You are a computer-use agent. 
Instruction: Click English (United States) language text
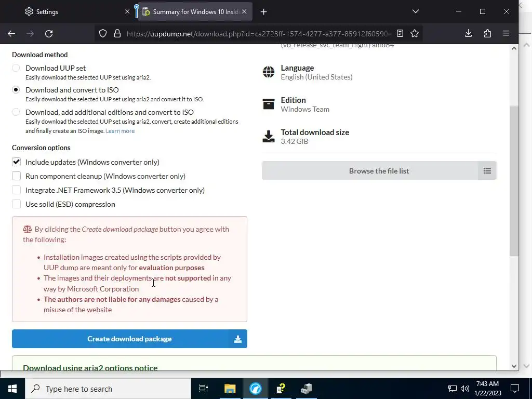316,77
